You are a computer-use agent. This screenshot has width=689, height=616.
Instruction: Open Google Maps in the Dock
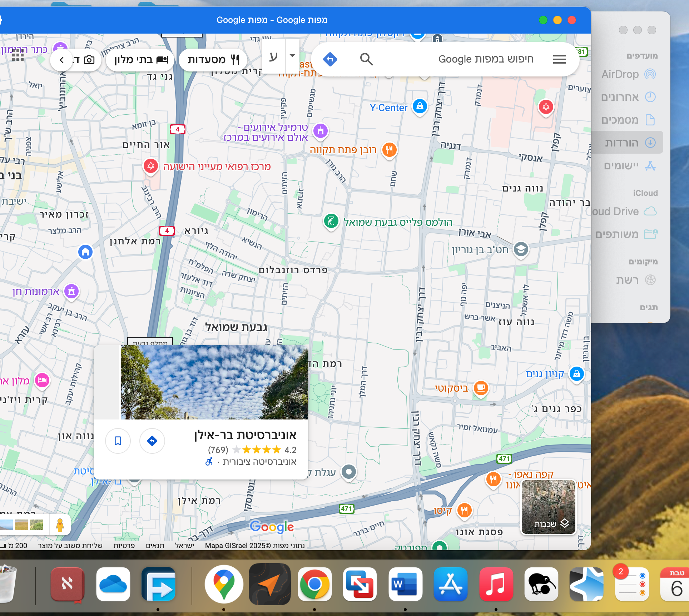click(224, 584)
